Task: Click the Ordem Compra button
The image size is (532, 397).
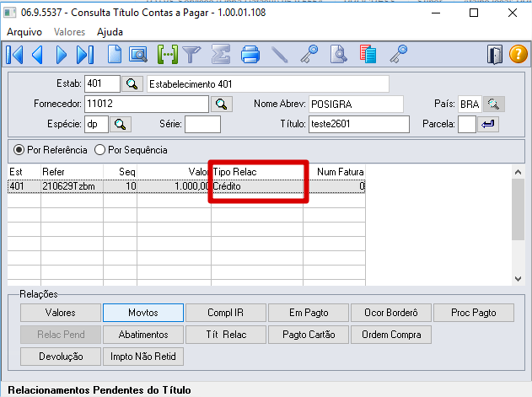Action: click(x=391, y=335)
